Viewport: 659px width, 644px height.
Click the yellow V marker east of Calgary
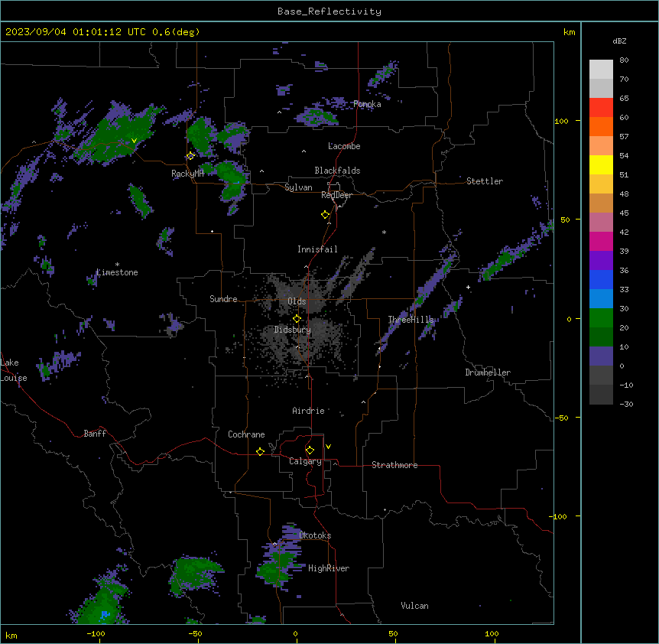point(328,447)
